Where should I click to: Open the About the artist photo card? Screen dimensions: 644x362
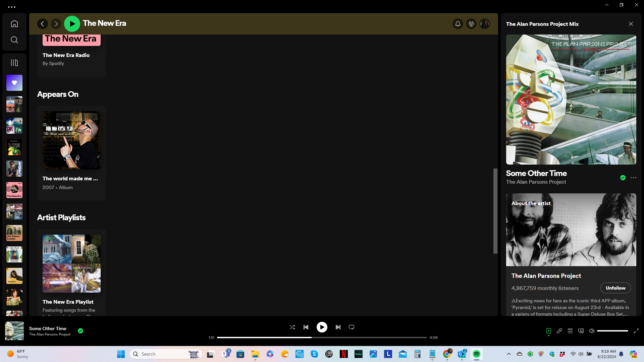coord(571,230)
